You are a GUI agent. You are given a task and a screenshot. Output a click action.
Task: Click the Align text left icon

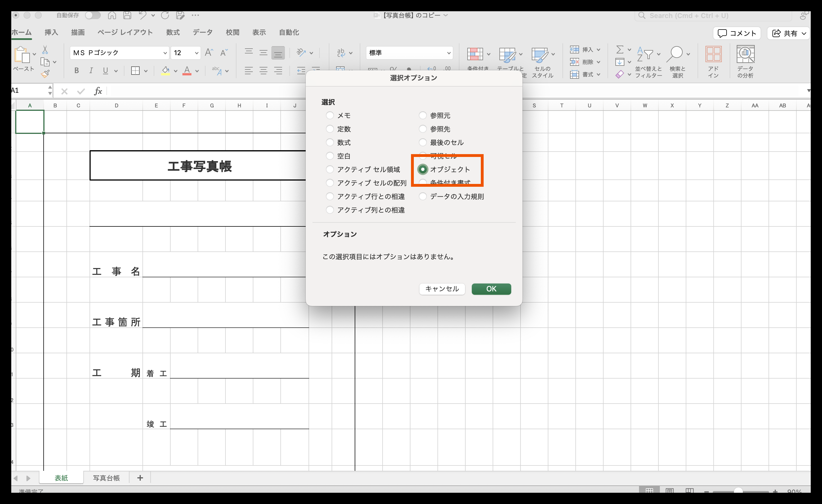click(x=249, y=71)
